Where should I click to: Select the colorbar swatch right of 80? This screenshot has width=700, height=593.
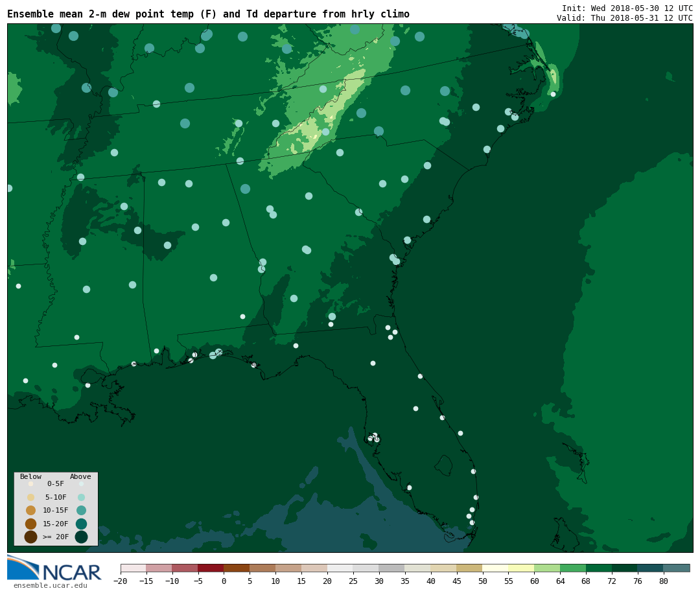(677, 568)
